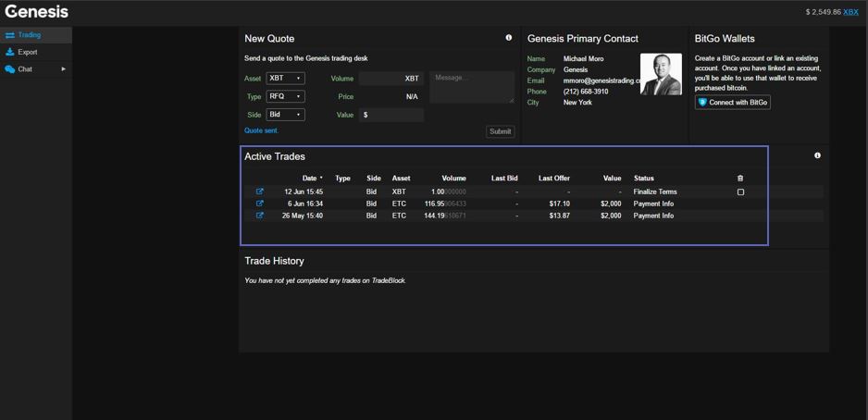This screenshot has height=420, width=868.
Task: Click Payment Info for 6 Jun trade
Action: (653, 204)
